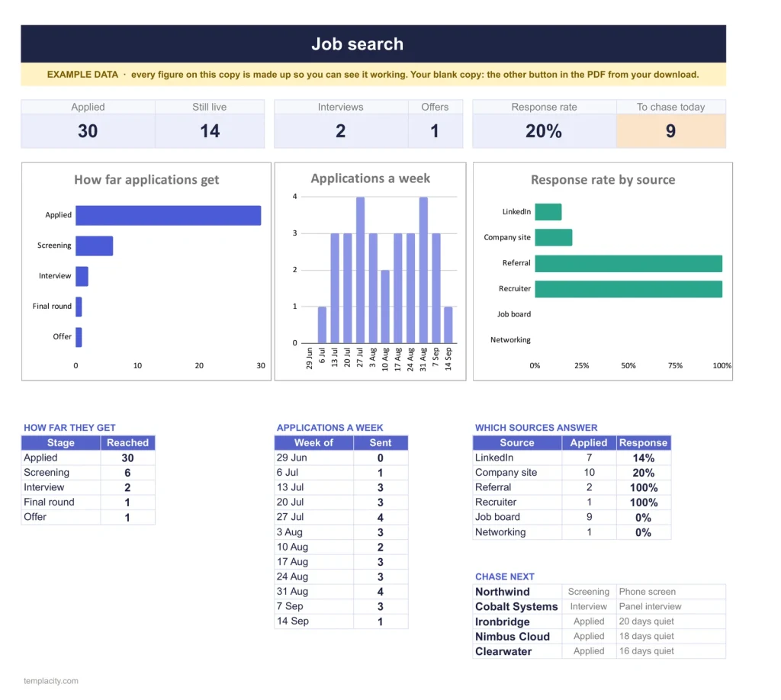Select 'Cobalt Systems' in the chase list
This screenshot has height=700, width=781.
tap(516, 606)
